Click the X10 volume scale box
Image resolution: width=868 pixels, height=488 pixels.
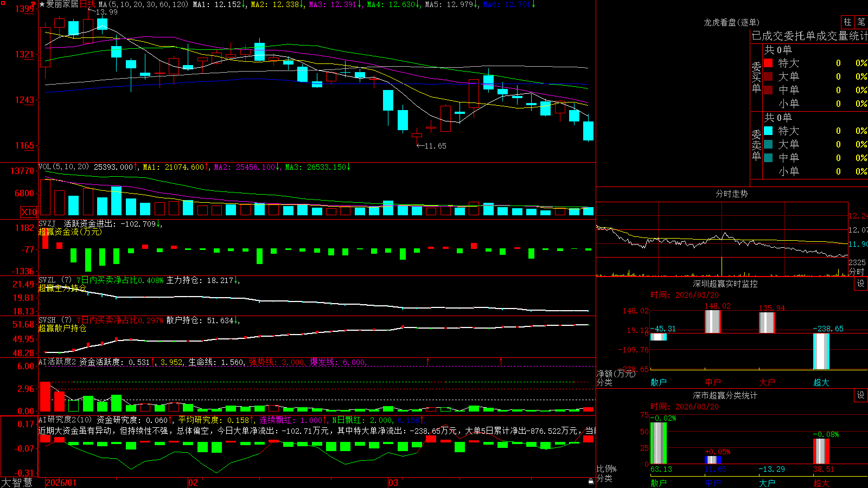29,212
